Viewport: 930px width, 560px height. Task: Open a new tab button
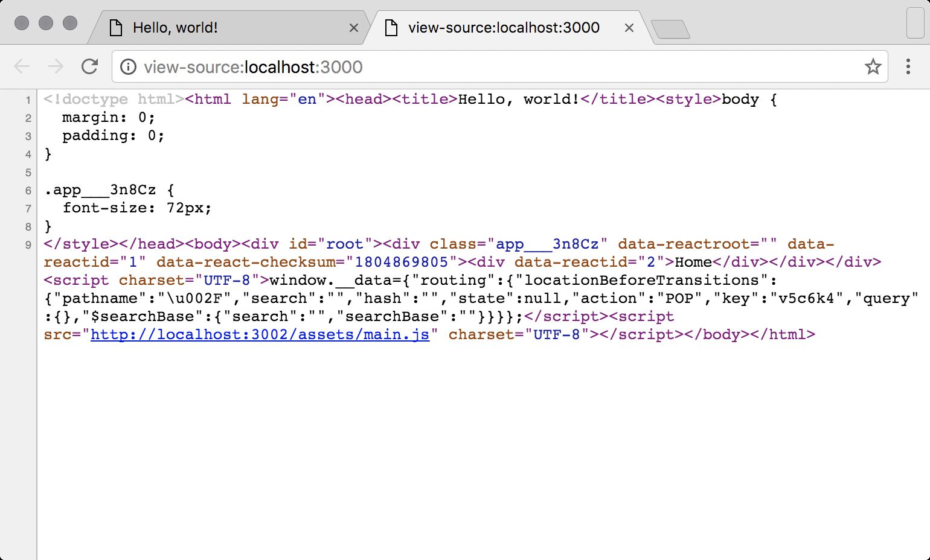pyautogui.click(x=671, y=29)
